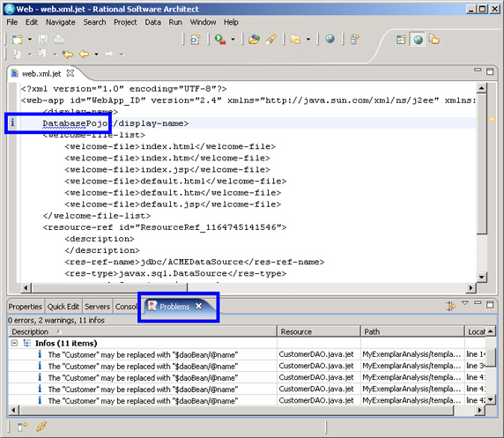Open the dropdown beside the yellow folders icon
This screenshot has width=504, height=438.
[308, 40]
